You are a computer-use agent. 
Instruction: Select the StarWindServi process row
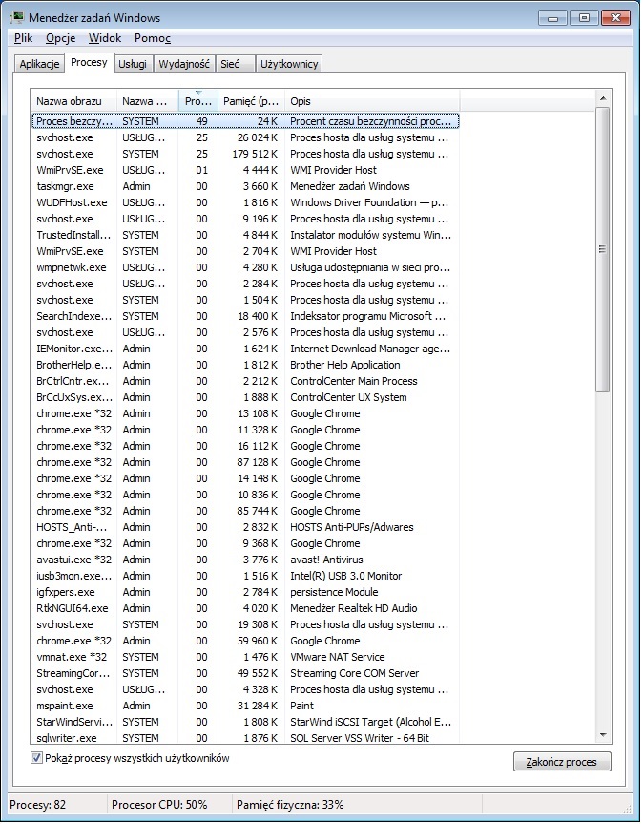coord(245,722)
